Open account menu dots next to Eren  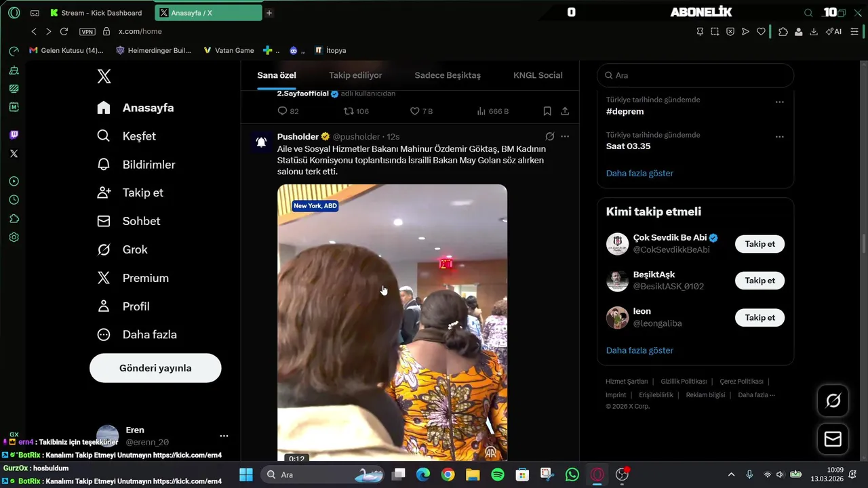tap(224, 436)
